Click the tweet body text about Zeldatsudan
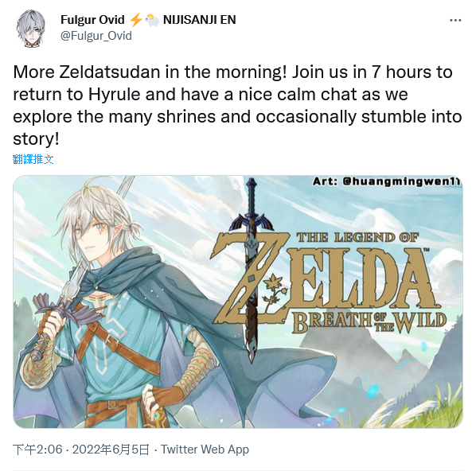Screen dimensions: 476x471 pyautogui.click(x=237, y=105)
